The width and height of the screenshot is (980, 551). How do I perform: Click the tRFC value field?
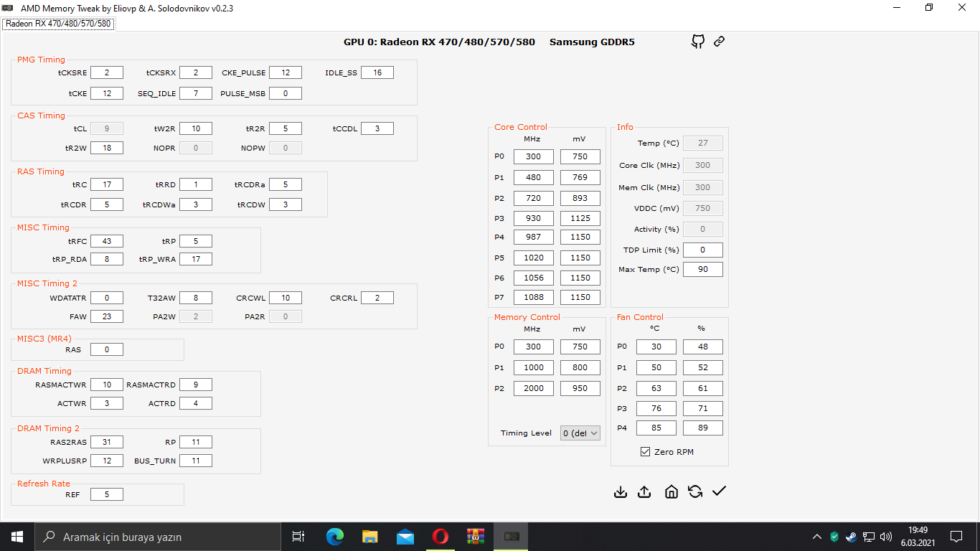pyautogui.click(x=107, y=241)
